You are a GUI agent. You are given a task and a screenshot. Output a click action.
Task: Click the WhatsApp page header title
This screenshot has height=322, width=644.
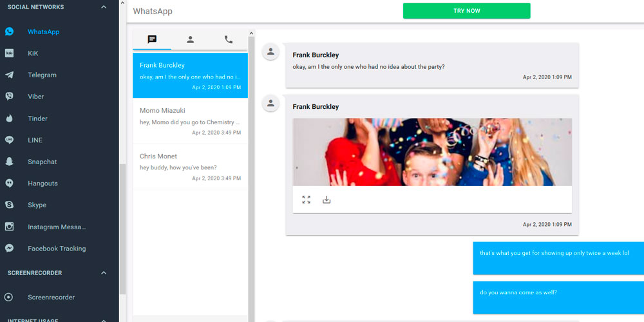[153, 12]
